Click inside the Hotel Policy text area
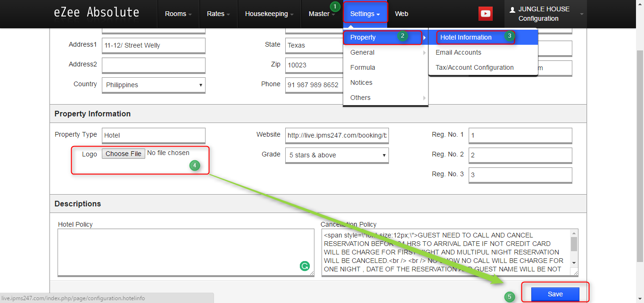The image size is (644, 303). [186, 252]
